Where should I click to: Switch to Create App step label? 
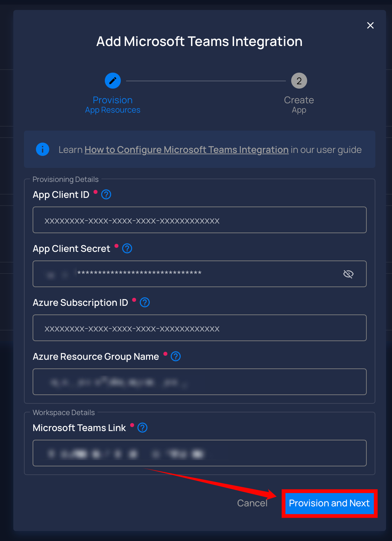[x=299, y=105]
